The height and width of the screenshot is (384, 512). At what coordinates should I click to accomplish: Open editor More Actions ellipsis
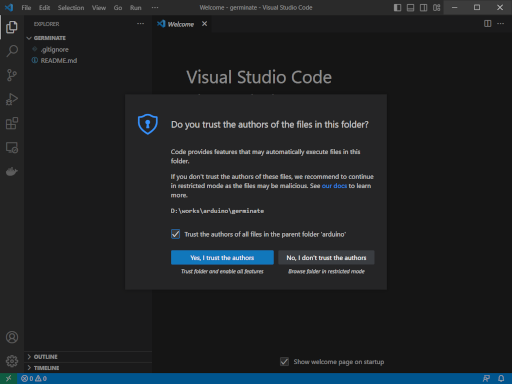[x=500, y=24]
